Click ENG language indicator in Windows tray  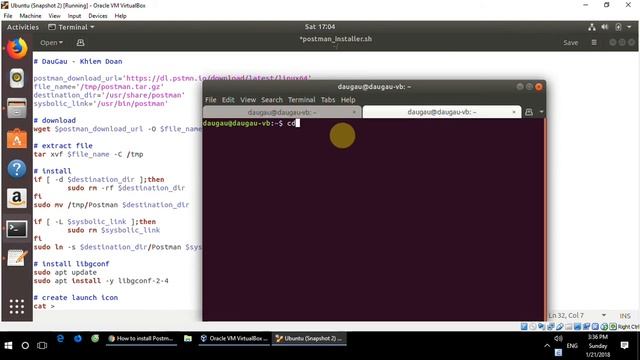click(x=572, y=345)
